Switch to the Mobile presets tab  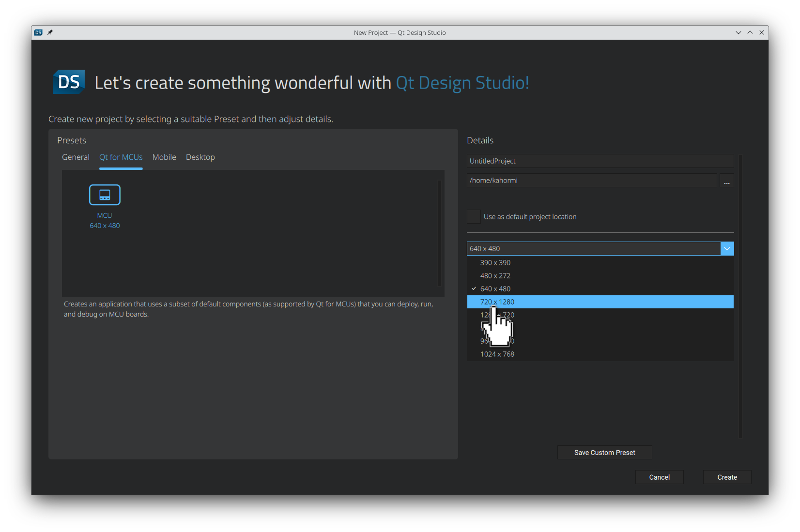click(x=164, y=157)
